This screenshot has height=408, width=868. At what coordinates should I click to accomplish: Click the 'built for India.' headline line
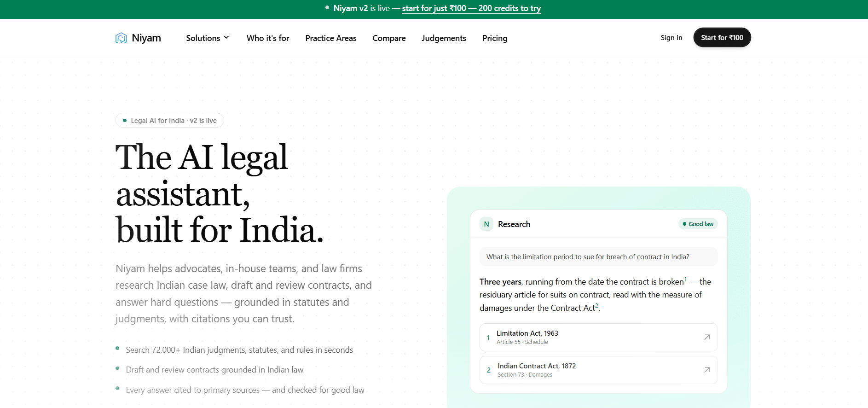[x=220, y=229]
